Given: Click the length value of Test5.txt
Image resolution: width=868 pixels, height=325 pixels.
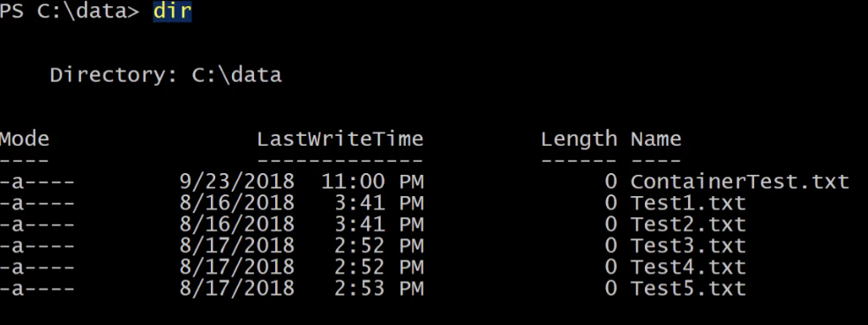Looking at the screenshot, I should click(610, 289).
